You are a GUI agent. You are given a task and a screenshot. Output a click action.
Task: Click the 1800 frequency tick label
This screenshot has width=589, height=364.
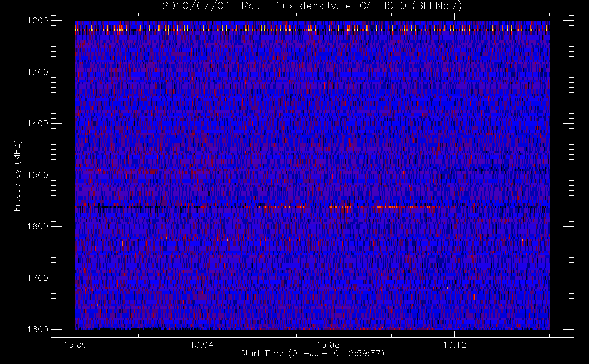coord(38,329)
